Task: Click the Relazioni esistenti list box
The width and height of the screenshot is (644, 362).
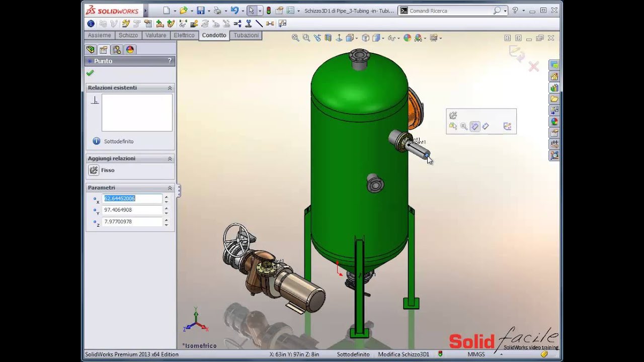Action: (137, 113)
